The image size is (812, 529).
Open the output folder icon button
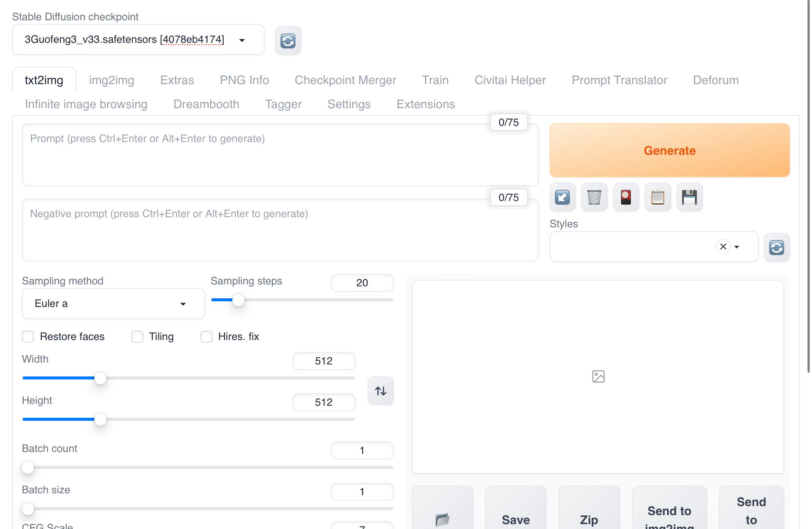click(x=442, y=519)
